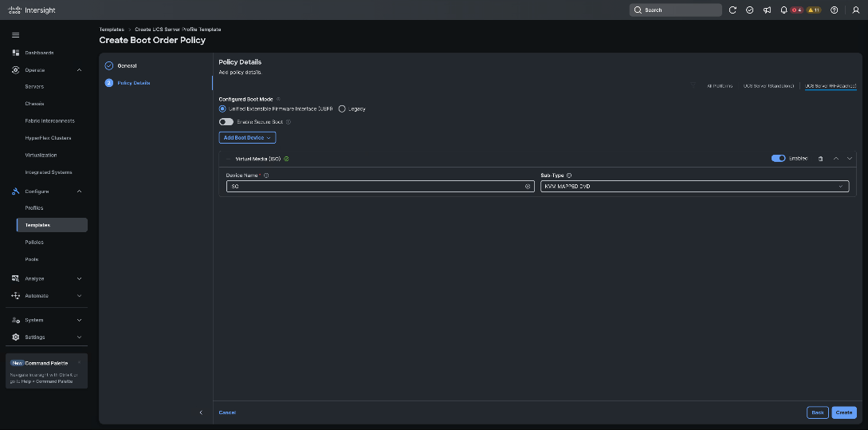The image size is (868, 430).
Task: Select Unified Extensible Firmware Interface boot mode
Action: pos(222,109)
